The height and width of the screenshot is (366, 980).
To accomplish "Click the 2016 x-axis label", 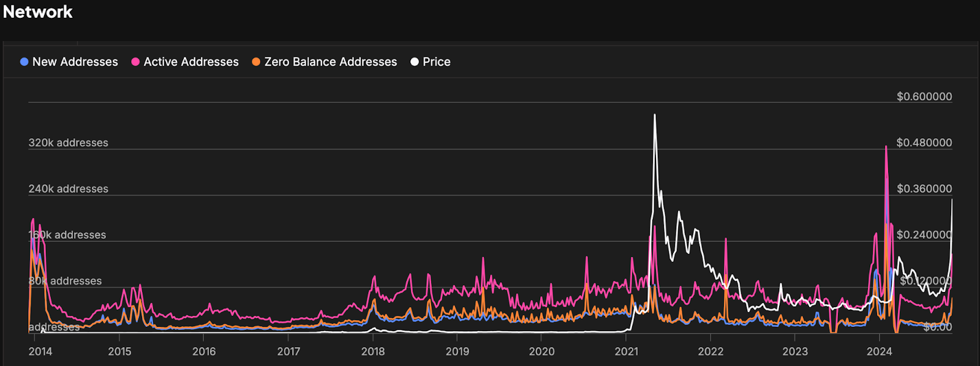I will coord(204,351).
